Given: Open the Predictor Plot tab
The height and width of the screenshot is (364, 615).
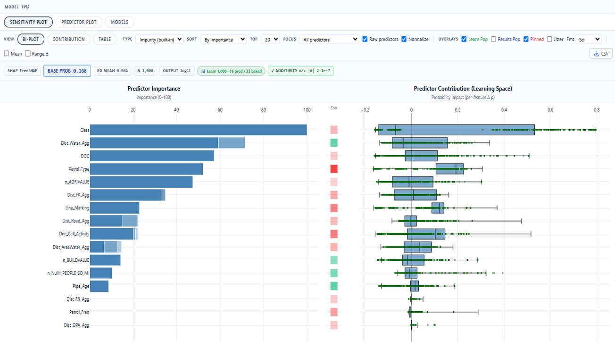Looking at the screenshot, I should point(79,22).
